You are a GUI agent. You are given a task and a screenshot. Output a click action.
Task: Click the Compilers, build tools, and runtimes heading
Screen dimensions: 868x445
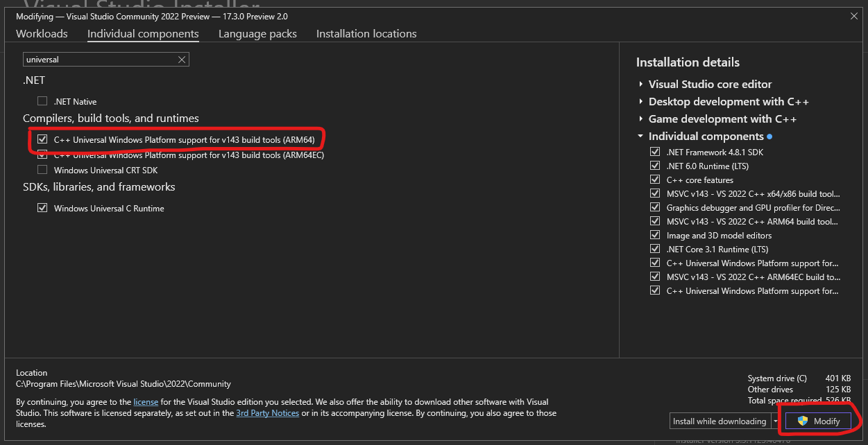pos(111,119)
